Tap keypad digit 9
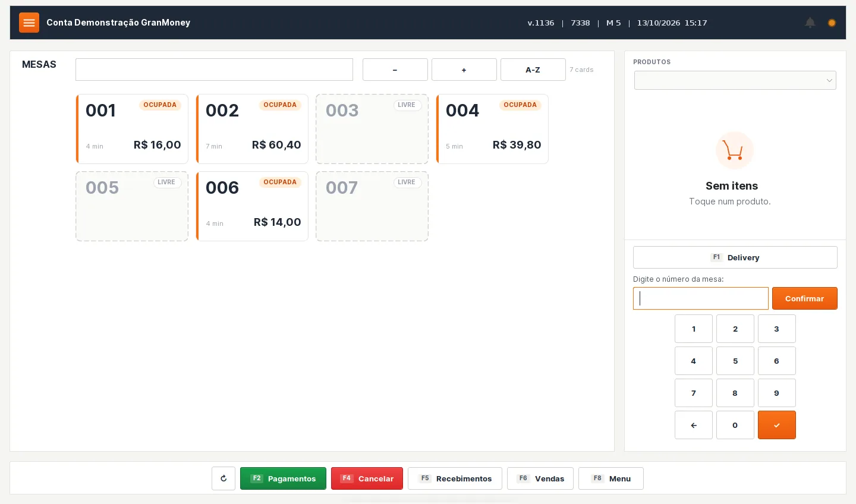Viewport: 856px width, 504px height. click(777, 393)
